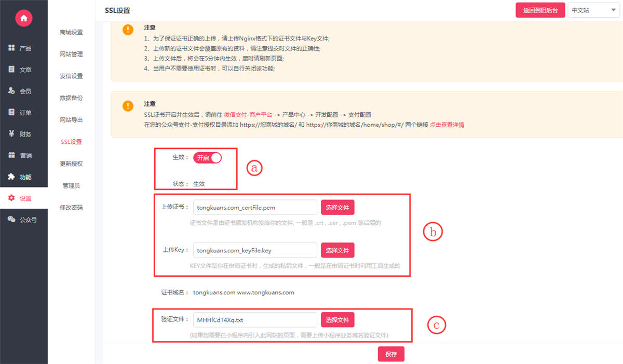
Task: Go to 会员 members icon
Action: coord(11,91)
